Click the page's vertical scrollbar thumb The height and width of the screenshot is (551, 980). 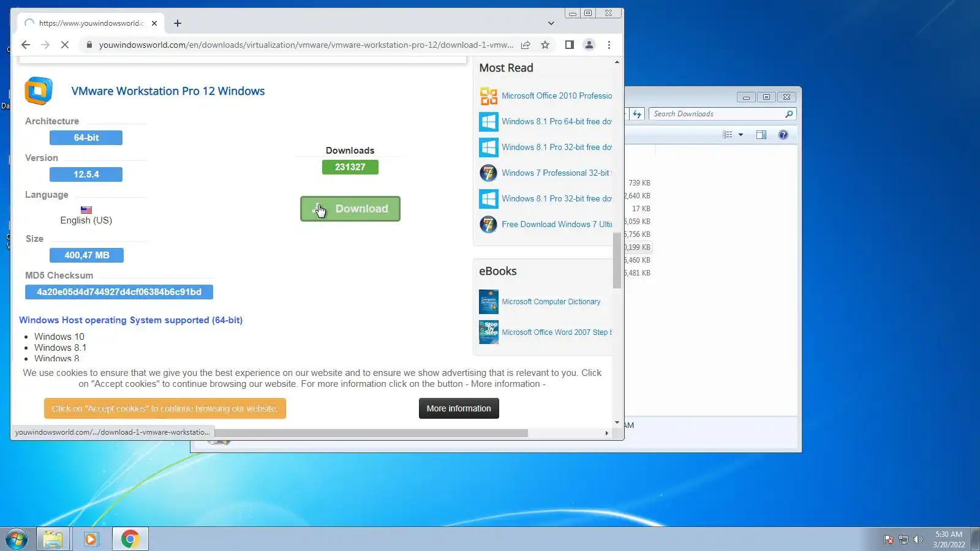point(617,260)
